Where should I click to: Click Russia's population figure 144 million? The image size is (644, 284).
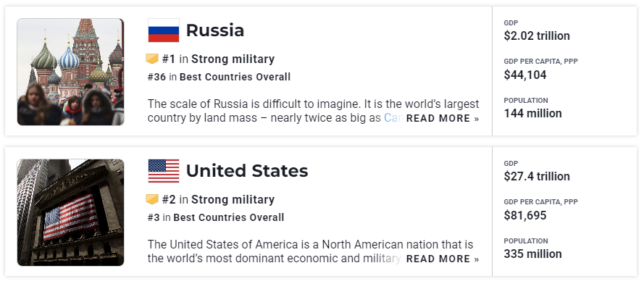tap(532, 114)
